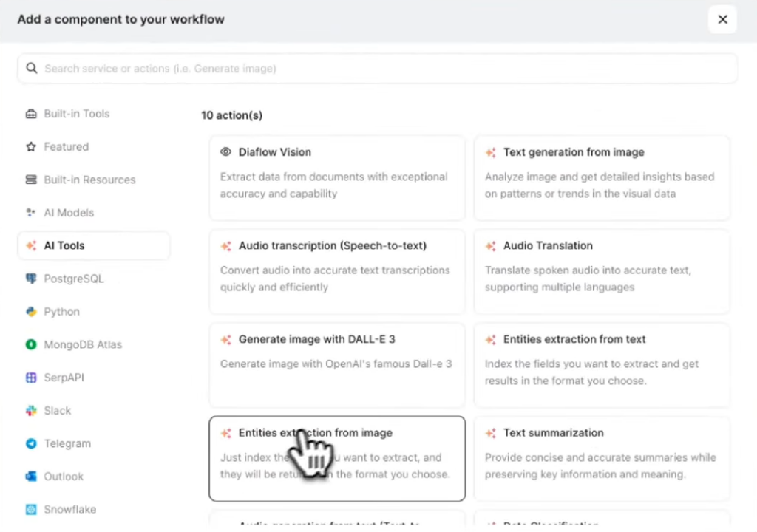Screen dimensions: 757x532
Task: Click the '10 action(s)' count text
Action: pos(231,115)
